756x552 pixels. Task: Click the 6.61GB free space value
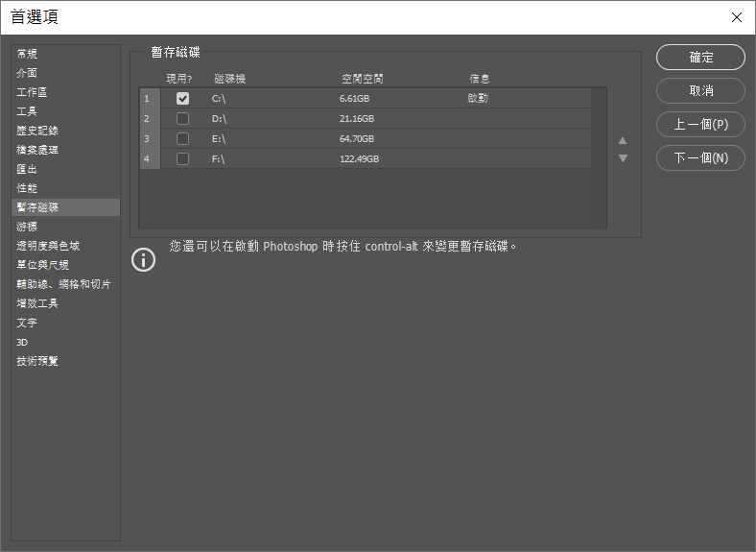click(354, 99)
